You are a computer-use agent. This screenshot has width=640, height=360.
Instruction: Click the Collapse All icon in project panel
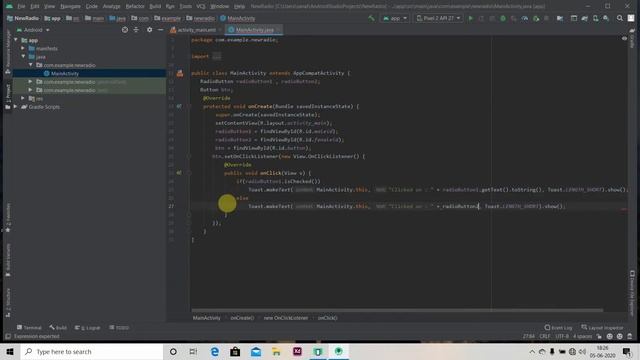pos(136,30)
